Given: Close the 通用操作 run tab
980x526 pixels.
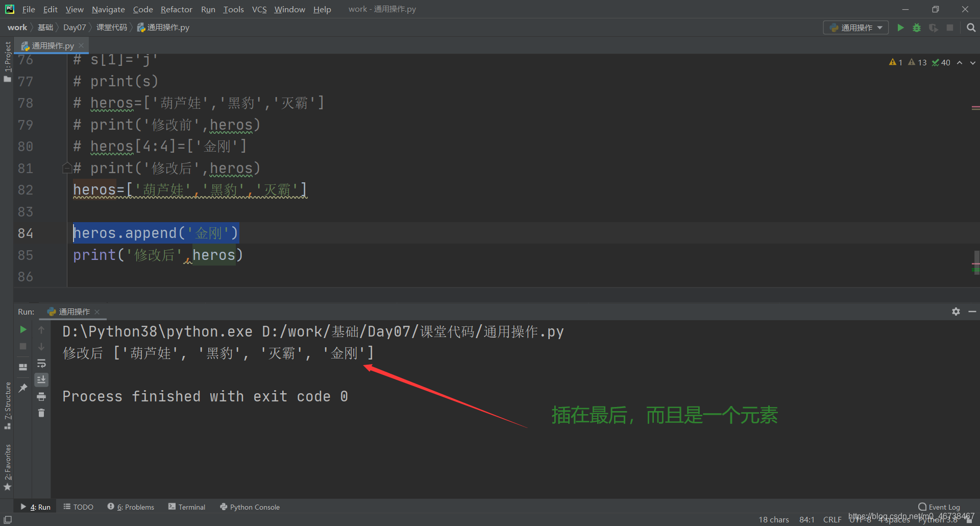Looking at the screenshot, I should 97,312.
